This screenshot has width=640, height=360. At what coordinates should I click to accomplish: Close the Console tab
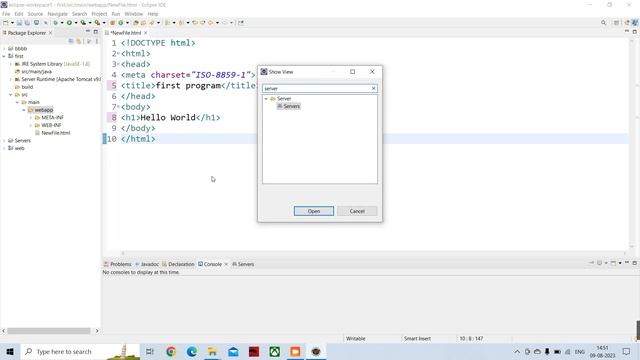[x=226, y=264]
